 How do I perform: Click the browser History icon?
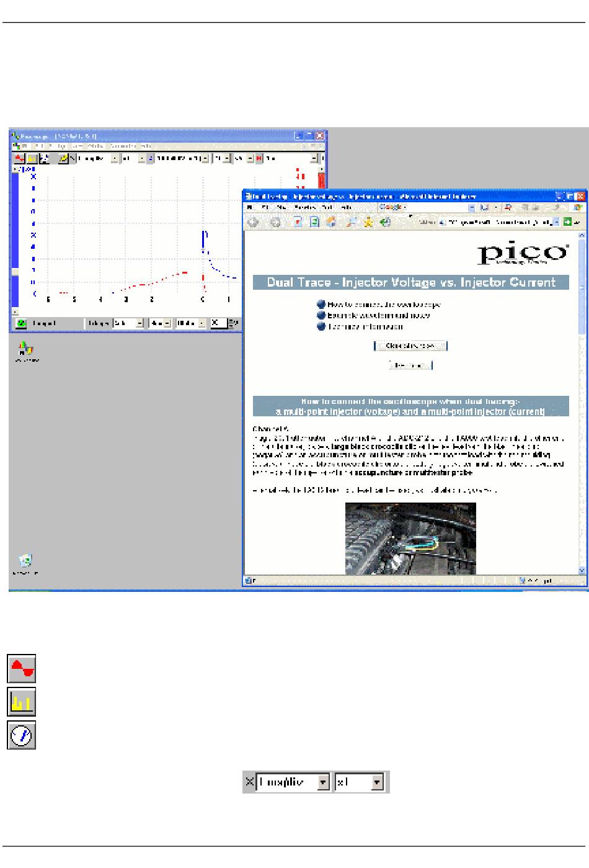pos(386,222)
